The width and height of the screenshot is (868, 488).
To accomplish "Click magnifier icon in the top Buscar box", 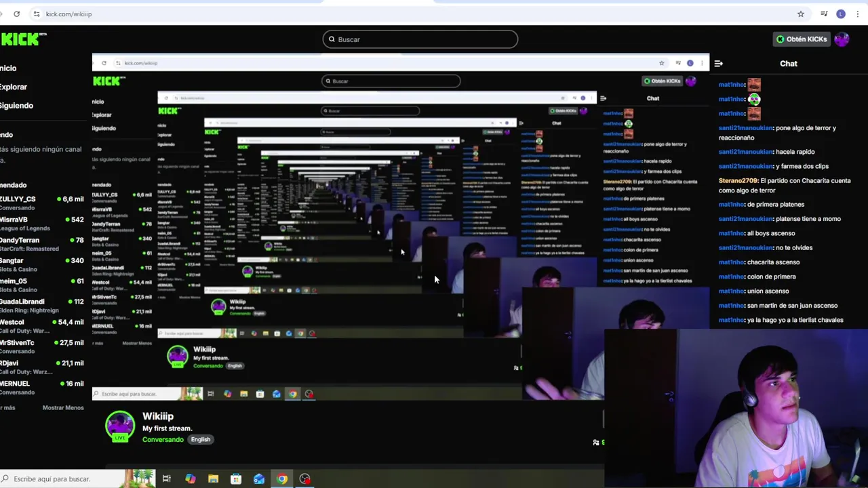I will [332, 39].
